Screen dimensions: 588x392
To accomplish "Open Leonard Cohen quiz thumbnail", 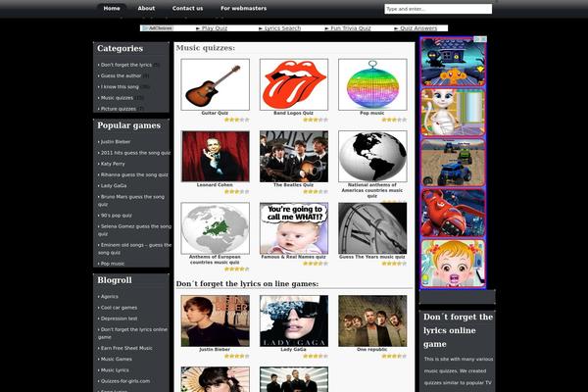I will point(215,157).
